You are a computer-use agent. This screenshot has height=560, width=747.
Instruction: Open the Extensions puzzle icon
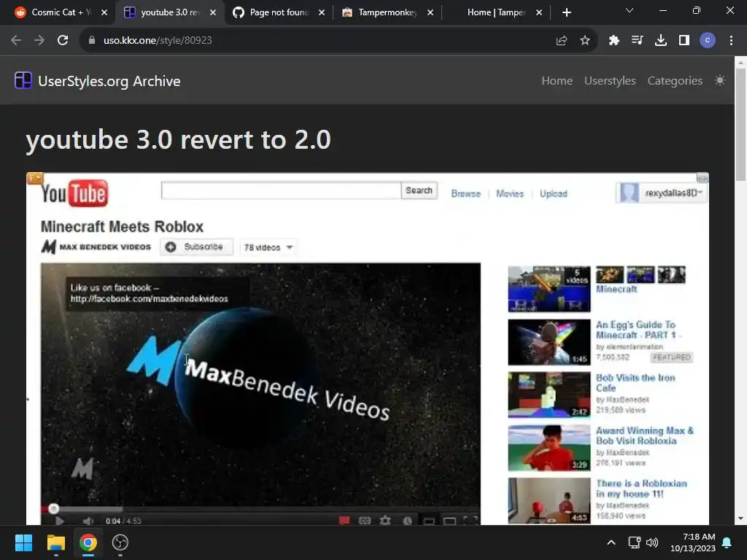click(614, 41)
